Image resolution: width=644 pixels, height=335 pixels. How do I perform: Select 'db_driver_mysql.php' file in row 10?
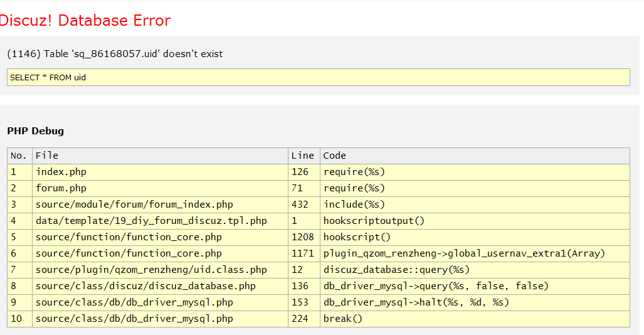click(x=160, y=319)
